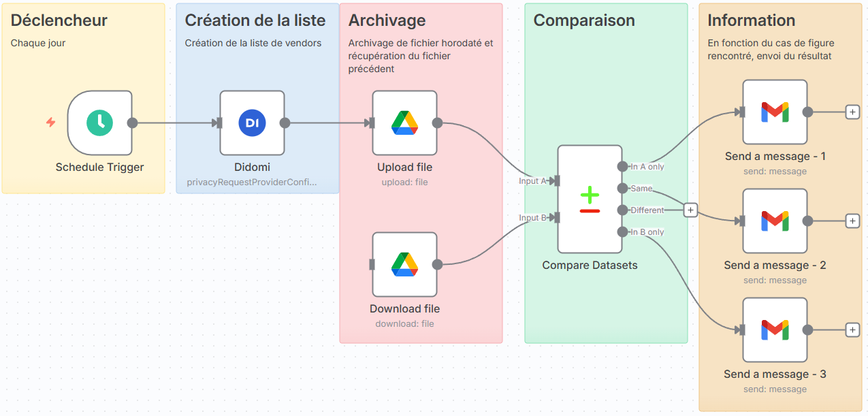
Task: Add node after Send a message - 3
Action: pos(852,330)
